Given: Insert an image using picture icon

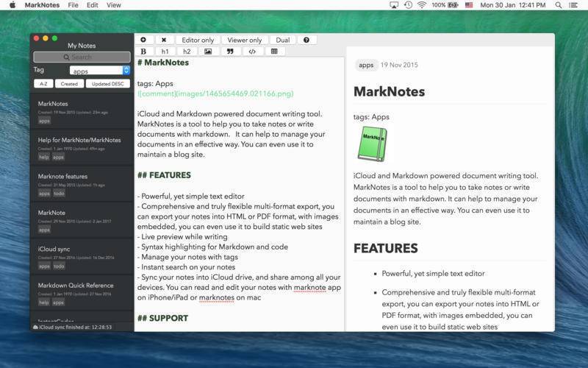Looking at the screenshot, I should (208, 52).
